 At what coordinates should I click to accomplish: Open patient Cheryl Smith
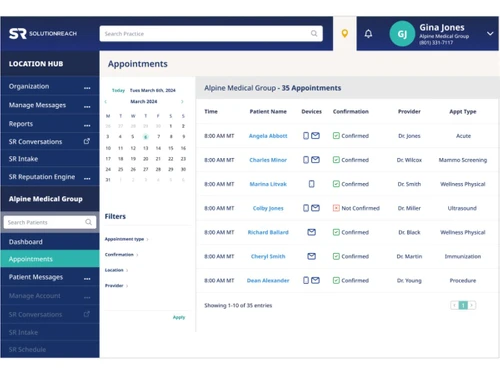(268, 256)
